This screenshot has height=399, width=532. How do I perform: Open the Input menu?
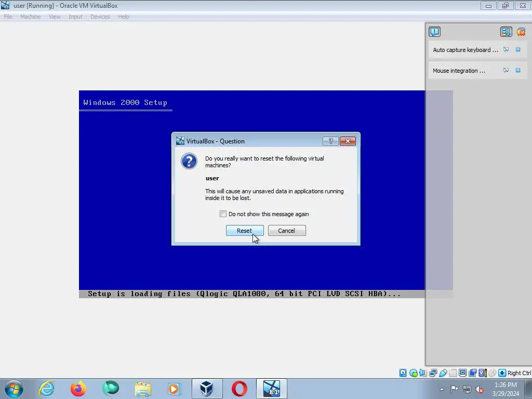click(x=75, y=17)
